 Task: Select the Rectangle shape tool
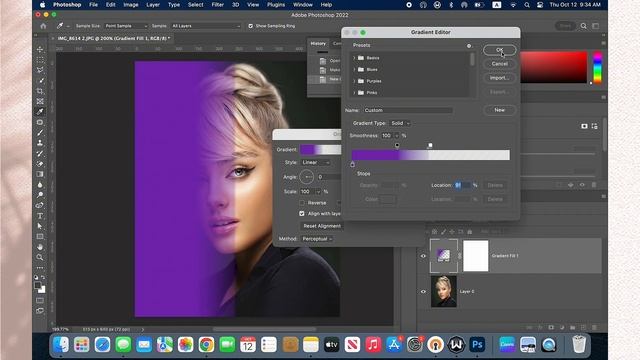click(x=40, y=237)
